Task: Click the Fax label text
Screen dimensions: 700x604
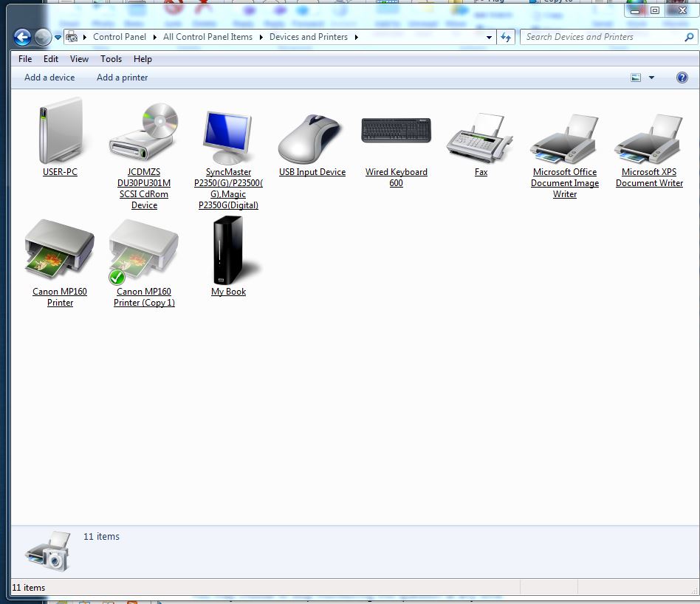Action: (x=481, y=172)
